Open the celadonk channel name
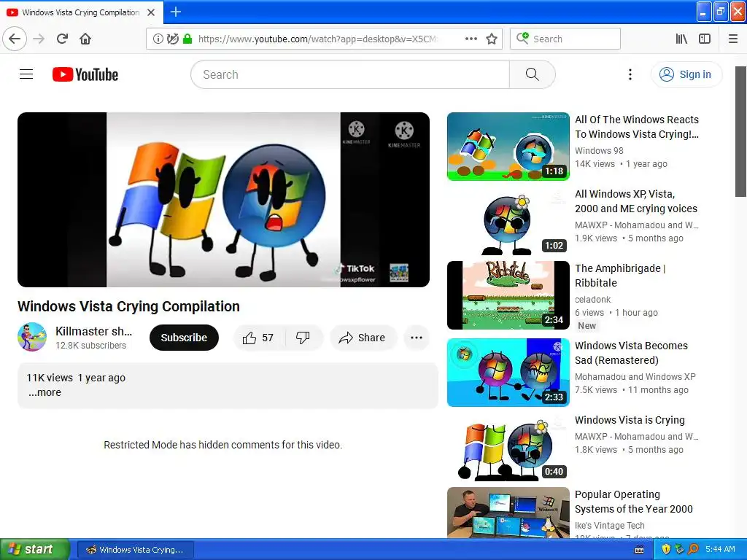 (592, 300)
